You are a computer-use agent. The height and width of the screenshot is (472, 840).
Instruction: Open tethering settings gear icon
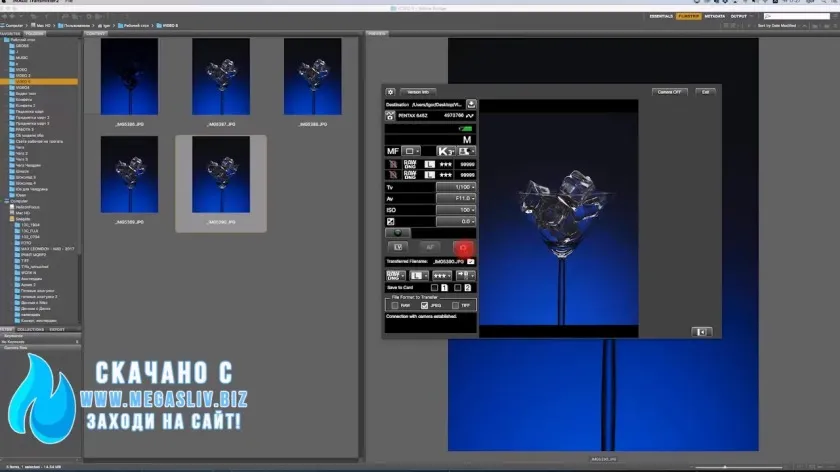pyautogui.click(x=391, y=91)
